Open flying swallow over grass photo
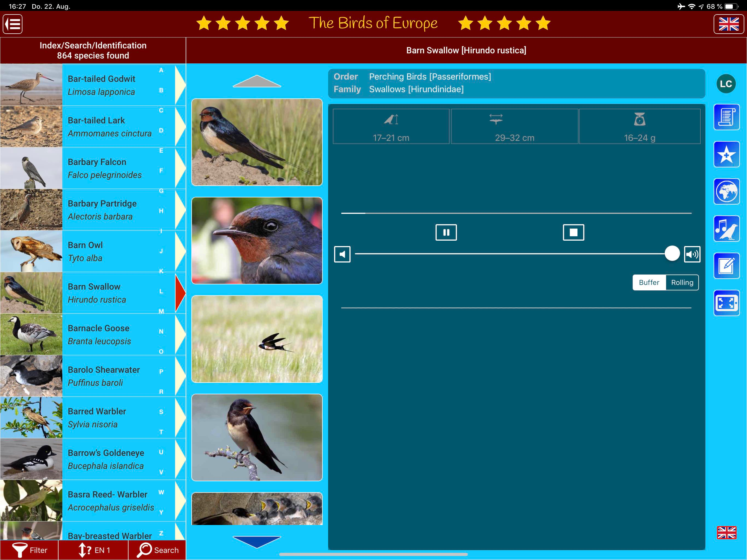The image size is (747, 560). [257, 339]
